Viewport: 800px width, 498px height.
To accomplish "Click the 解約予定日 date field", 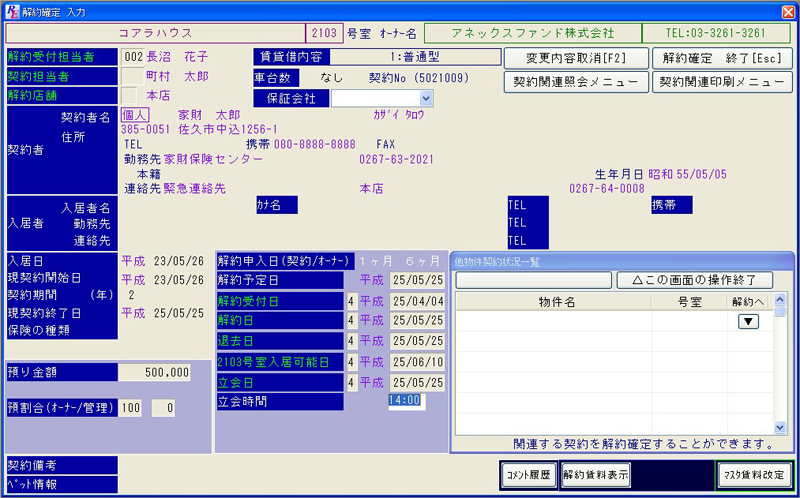I will [418, 279].
